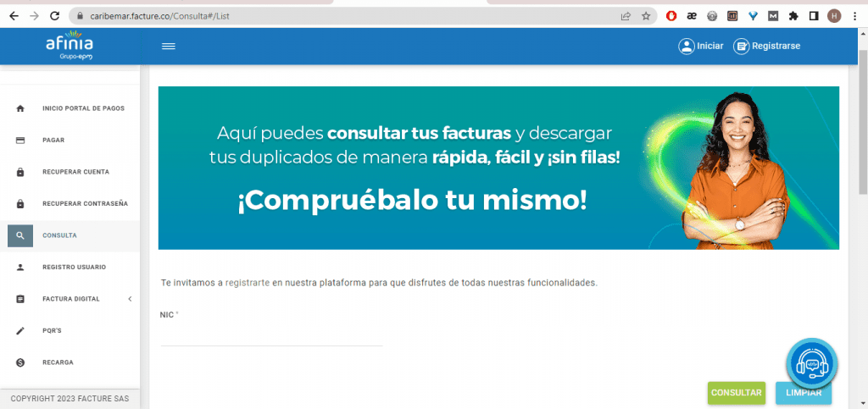Click the home icon beside Inicio Portal de Pagos
The height and width of the screenshot is (409, 868).
(x=20, y=108)
